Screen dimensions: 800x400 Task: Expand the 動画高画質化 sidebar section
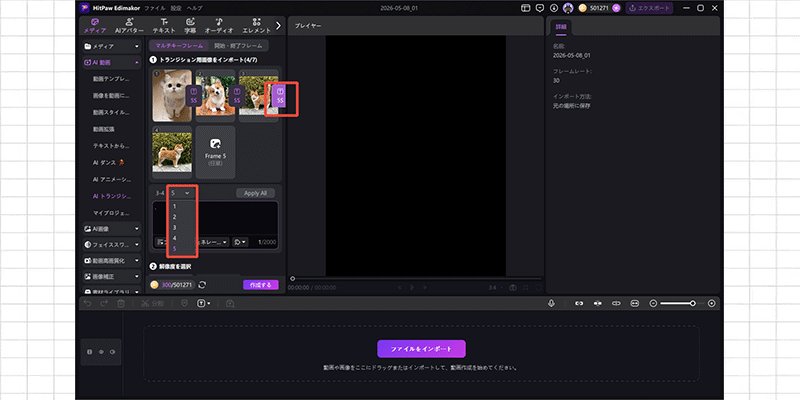pyautogui.click(x=112, y=260)
